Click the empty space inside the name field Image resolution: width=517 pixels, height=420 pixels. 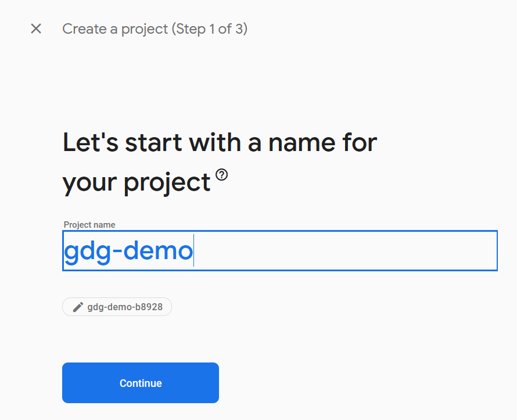[349, 251]
